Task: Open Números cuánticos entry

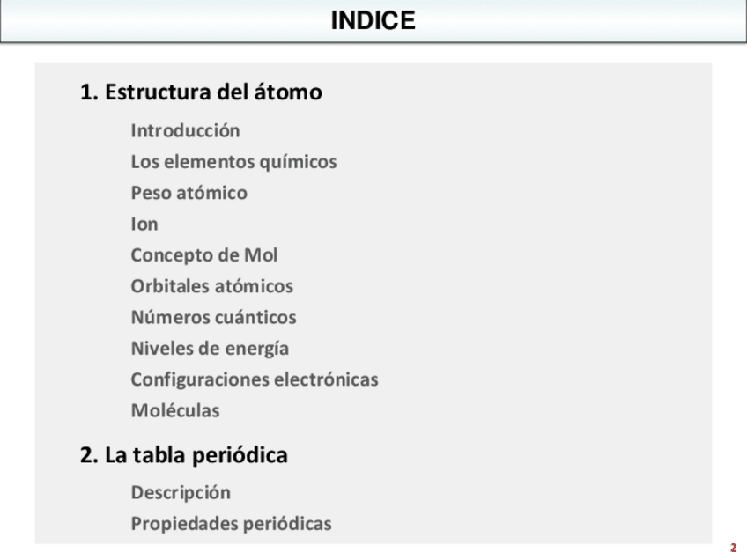Action: pyautogui.click(x=213, y=317)
